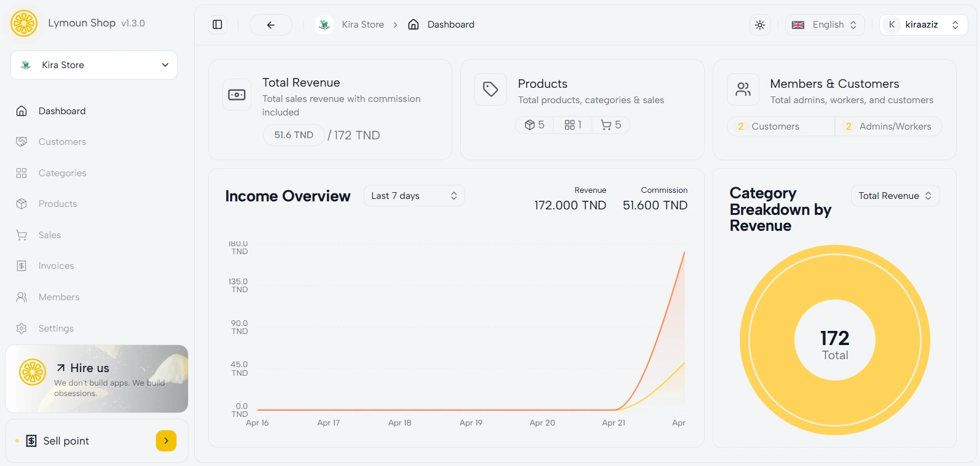The width and height of the screenshot is (980, 466).
Task: Open the kiraaziz account menu
Action: pyautogui.click(x=923, y=25)
